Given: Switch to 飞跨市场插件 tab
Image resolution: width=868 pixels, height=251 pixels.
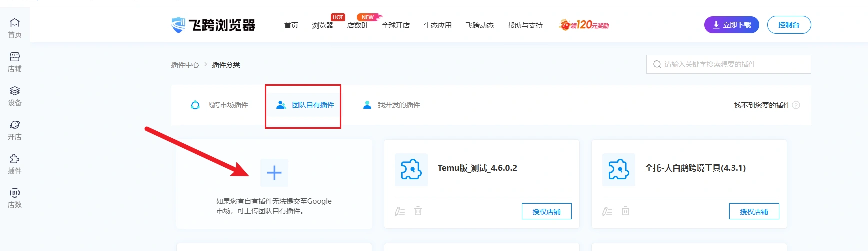Looking at the screenshot, I should click(x=219, y=105).
